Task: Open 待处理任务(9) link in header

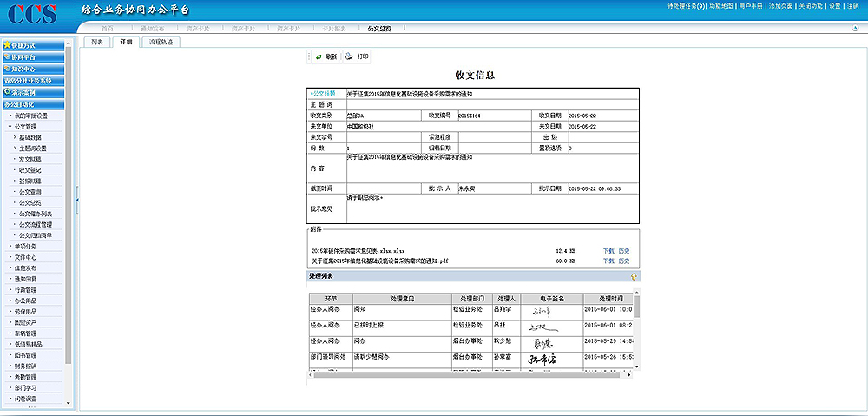Action: [x=687, y=5]
